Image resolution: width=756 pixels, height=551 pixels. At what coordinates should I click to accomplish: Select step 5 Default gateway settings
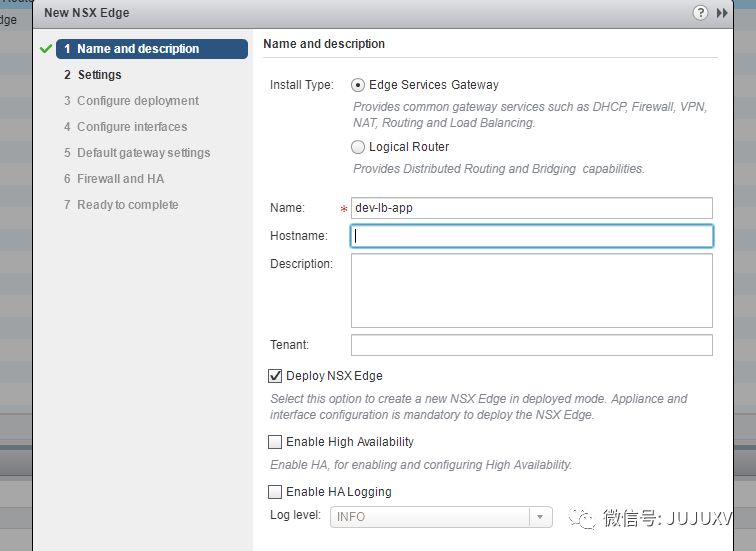137,153
